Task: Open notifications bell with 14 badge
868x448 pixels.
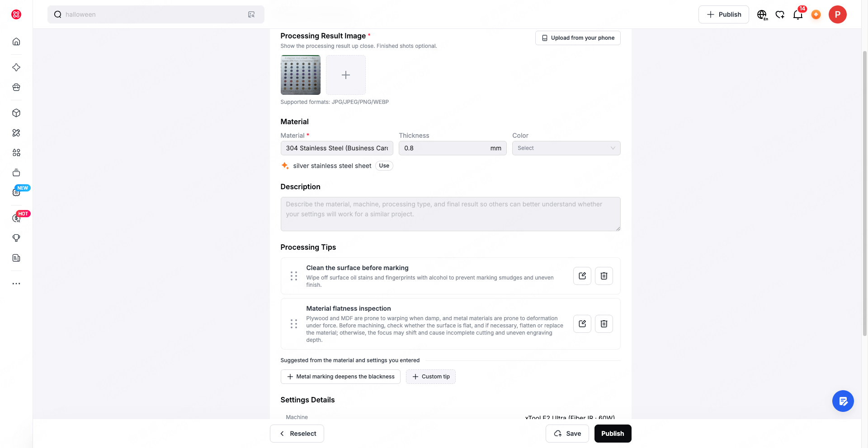Action: [798, 14]
